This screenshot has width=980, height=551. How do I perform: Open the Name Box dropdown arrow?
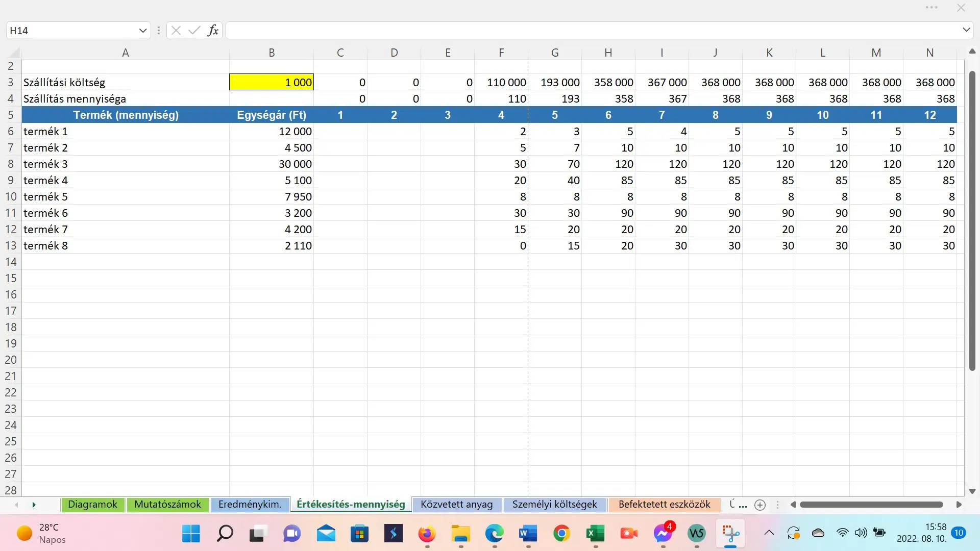[143, 31]
